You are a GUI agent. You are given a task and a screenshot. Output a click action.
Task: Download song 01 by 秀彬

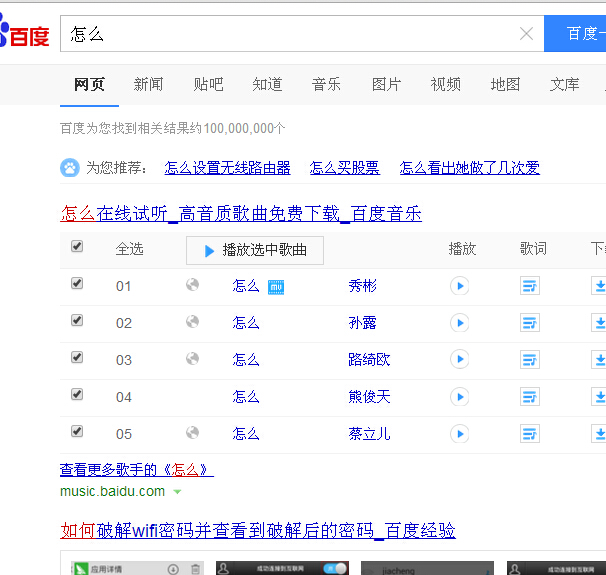(599, 286)
